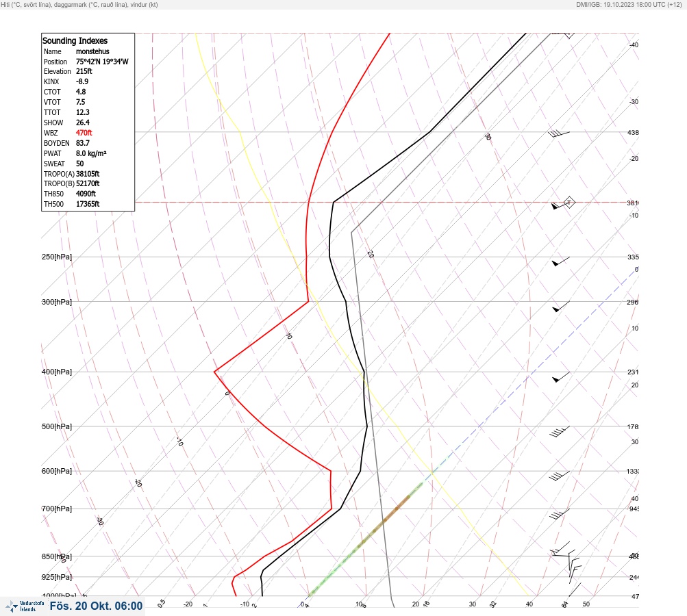Click the tropopause diamond marker on red dashed line
The image size is (687, 616).
tap(569, 203)
